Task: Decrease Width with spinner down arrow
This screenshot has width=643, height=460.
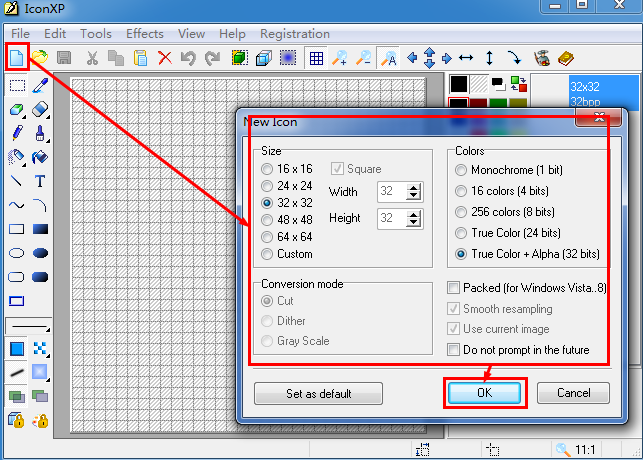Action: pos(414,196)
